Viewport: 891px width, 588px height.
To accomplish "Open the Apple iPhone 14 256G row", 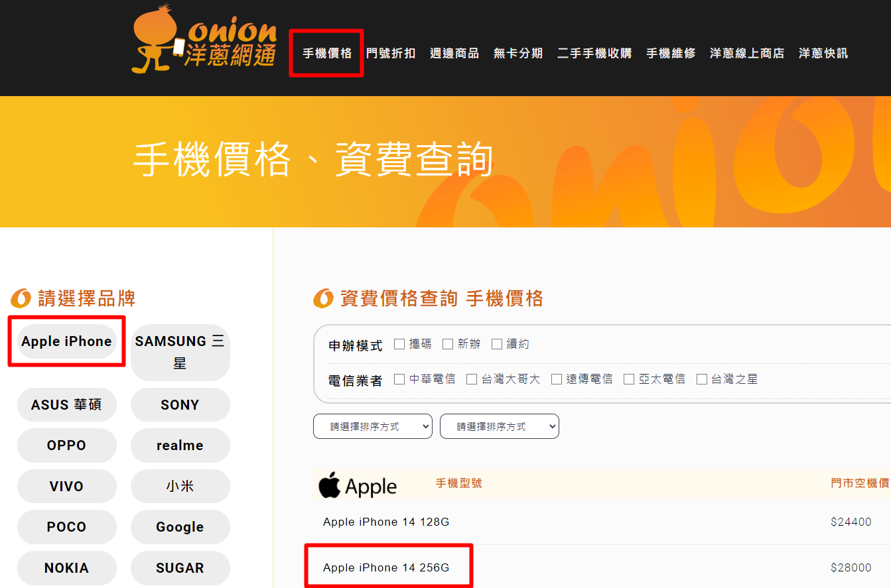I will click(x=602, y=567).
